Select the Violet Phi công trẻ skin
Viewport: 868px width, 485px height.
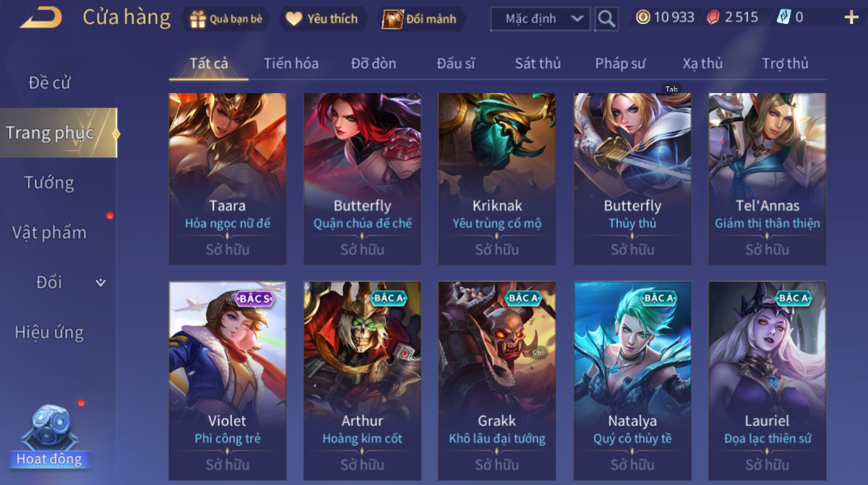(228, 380)
